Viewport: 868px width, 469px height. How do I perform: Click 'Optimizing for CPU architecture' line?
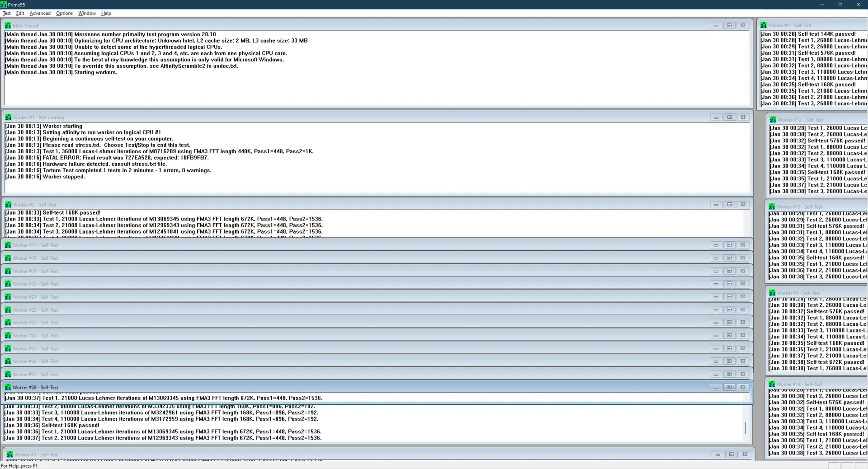tap(156, 41)
